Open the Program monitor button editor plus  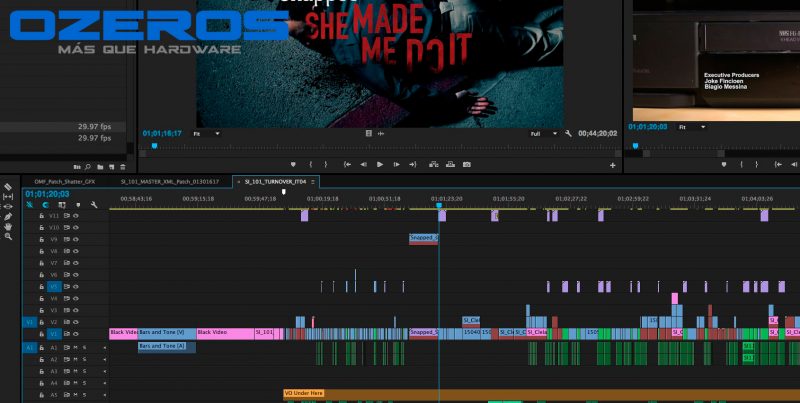click(612, 165)
